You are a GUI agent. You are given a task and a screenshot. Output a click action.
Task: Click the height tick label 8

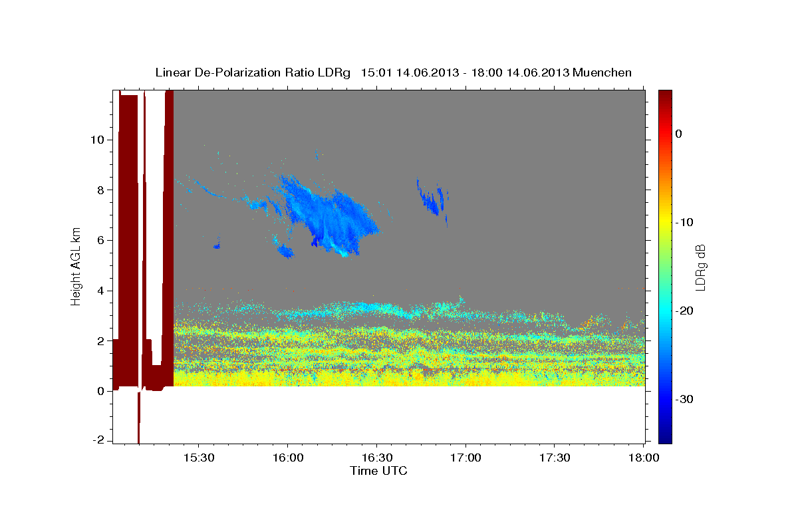point(101,190)
